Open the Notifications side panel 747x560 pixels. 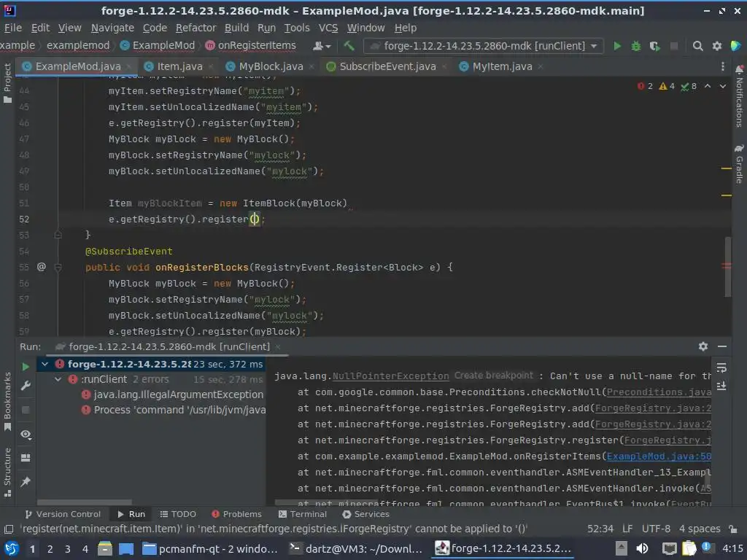pyautogui.click(x=739, y=96)
